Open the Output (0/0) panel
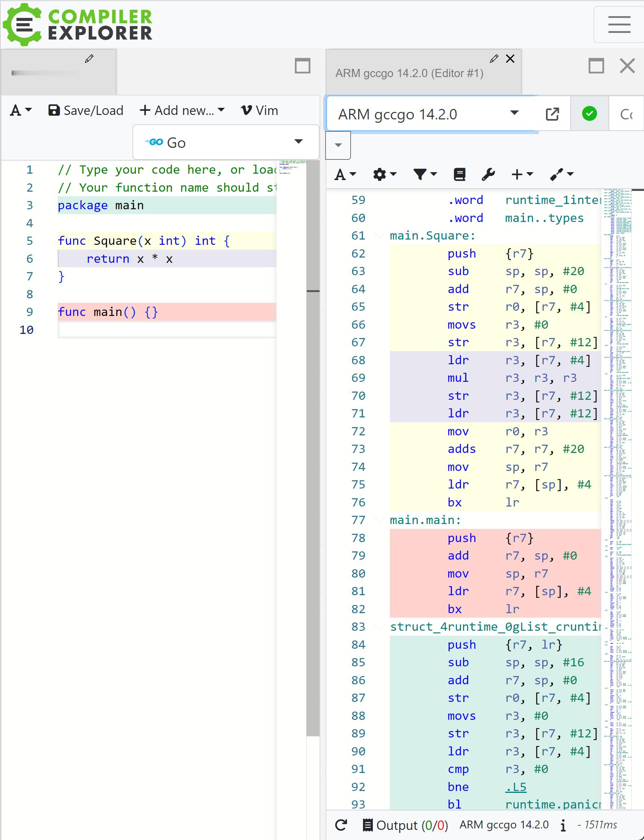Viewport: 644px width, 840px height. pyautogui.click(x=405, y=825)
